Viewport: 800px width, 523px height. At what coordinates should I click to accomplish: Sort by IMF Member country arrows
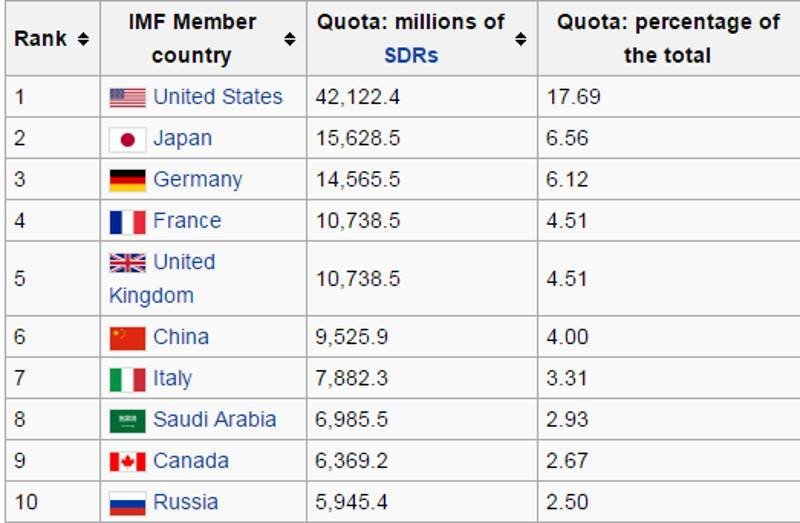289,39
